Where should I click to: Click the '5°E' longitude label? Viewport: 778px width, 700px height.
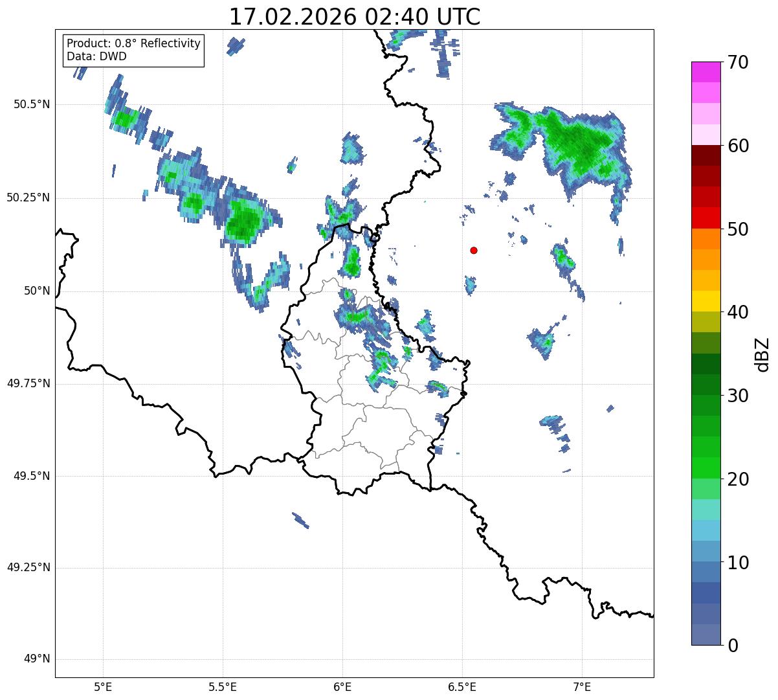click(103, 687)
